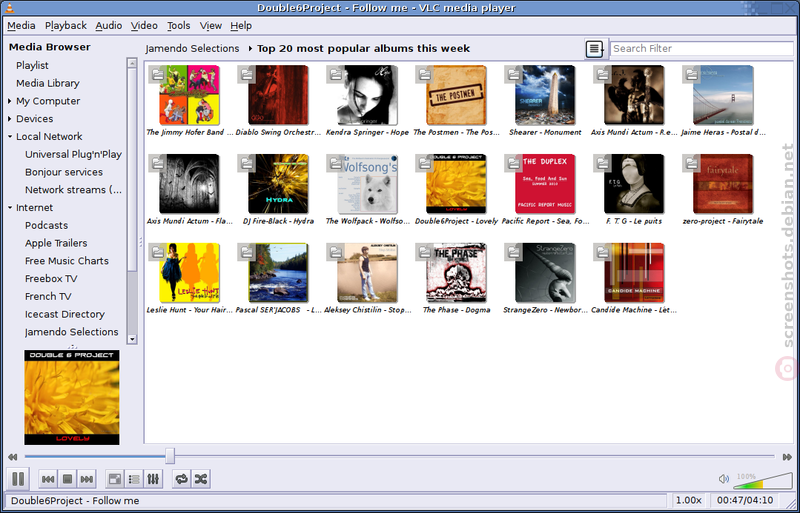Screen dimensions: 800x513
Task: Toggle the playlist view button
Action: coord(134,479)
